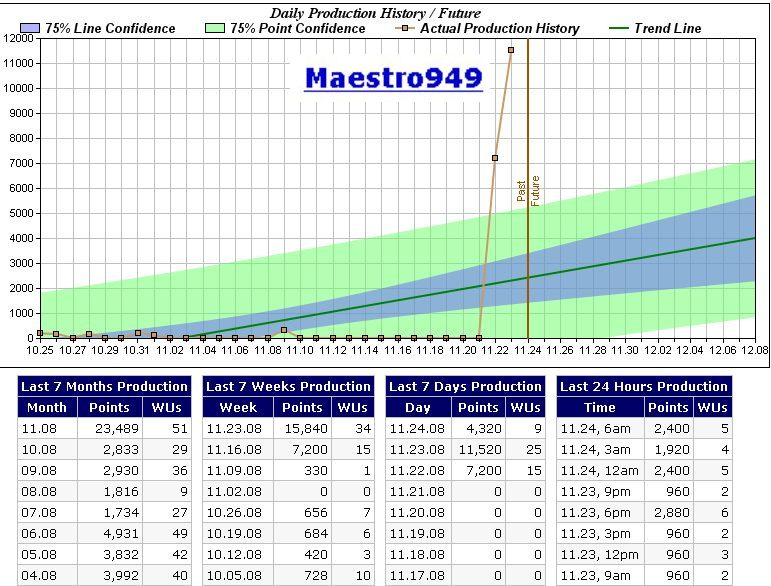Click the blue 75% Line Confidence swatch

(x=30, y=28)
